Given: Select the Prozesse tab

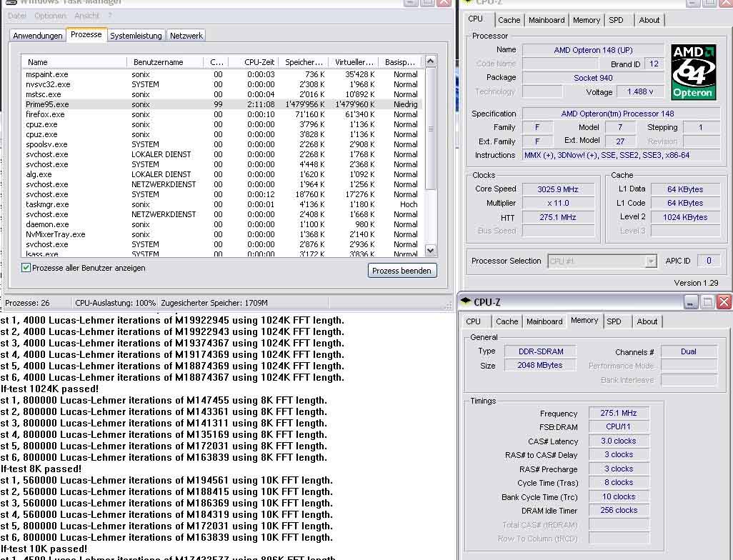Looking at the screenshot, I should 86,34.
